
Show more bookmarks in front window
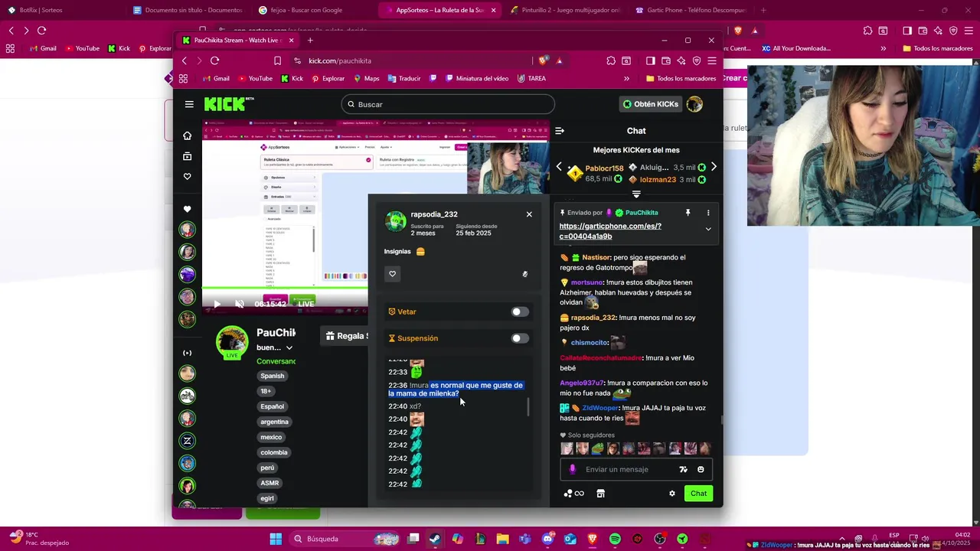(626, 78)
